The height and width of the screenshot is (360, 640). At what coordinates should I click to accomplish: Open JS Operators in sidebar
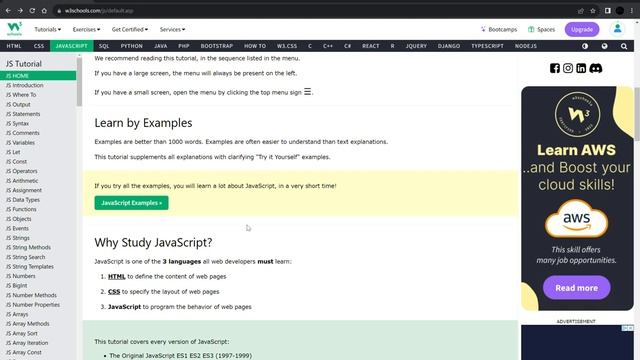pos(21,171)
